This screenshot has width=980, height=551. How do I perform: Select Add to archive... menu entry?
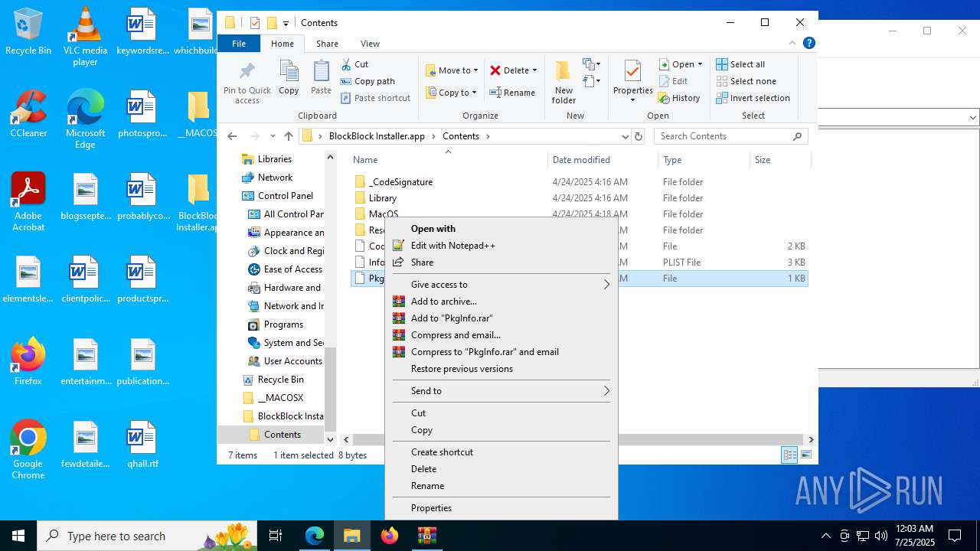pos(501,302)
